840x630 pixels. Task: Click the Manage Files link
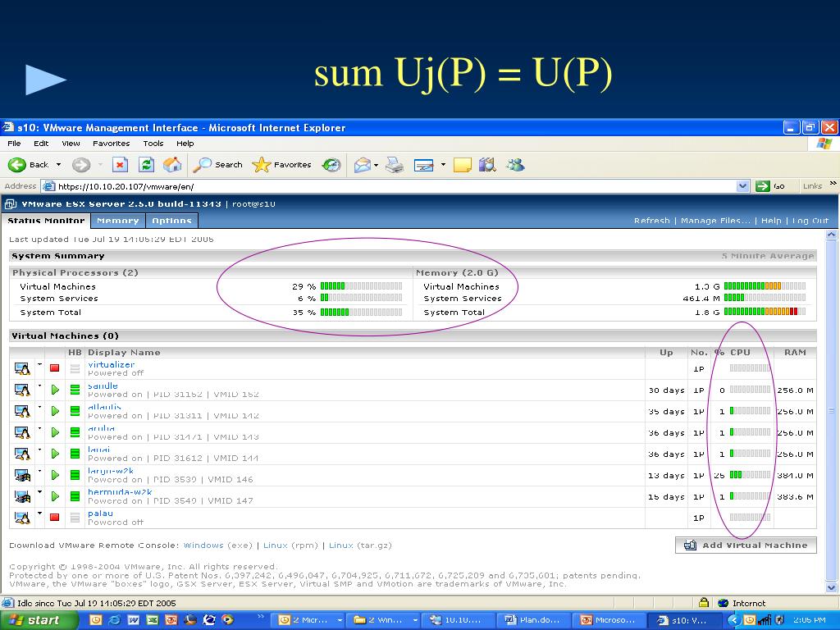715,220
